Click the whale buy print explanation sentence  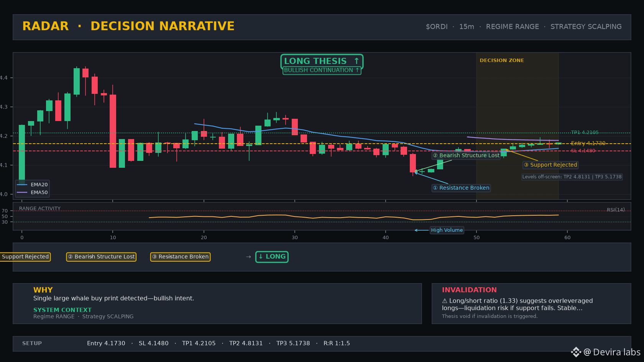click(113, 298)
